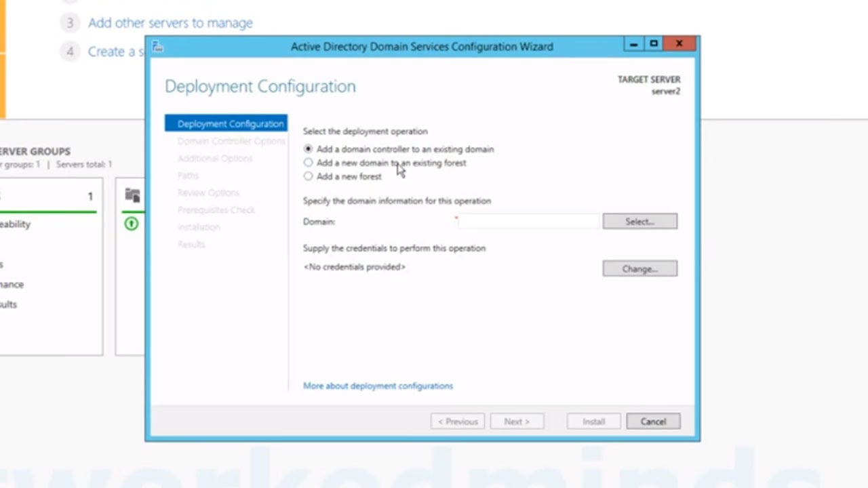Click wizard icon in title bar
This screenshot has width=868, height=488.
157,47
